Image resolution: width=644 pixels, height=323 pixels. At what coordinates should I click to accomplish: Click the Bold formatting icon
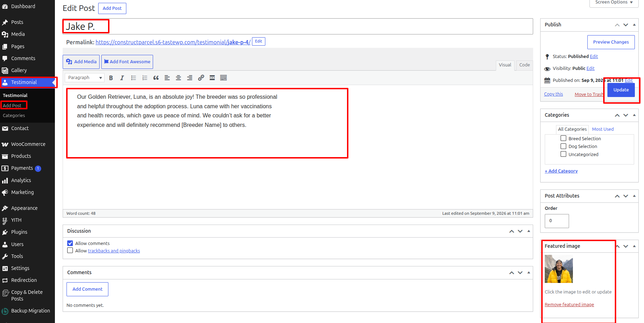111,78
